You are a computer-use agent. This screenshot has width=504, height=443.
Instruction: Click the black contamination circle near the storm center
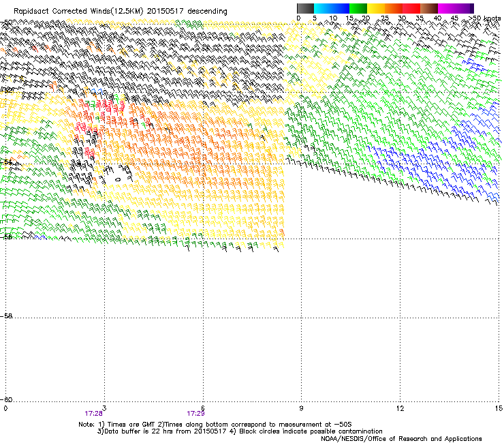118,179
